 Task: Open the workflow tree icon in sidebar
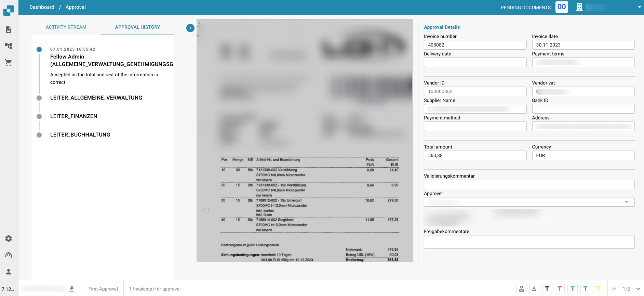coord(9,46)
